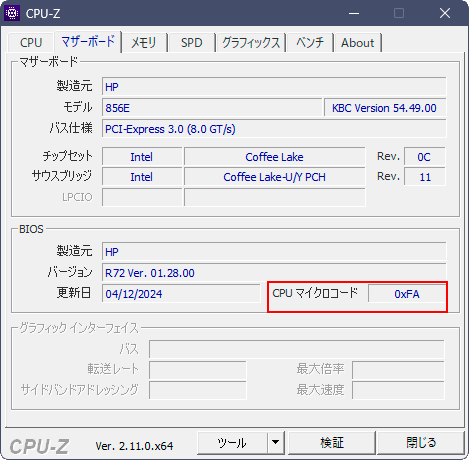Screen dimensions: 469x460
Task: Click the empty 転送レート field
Action: click(x=198, y=370)
